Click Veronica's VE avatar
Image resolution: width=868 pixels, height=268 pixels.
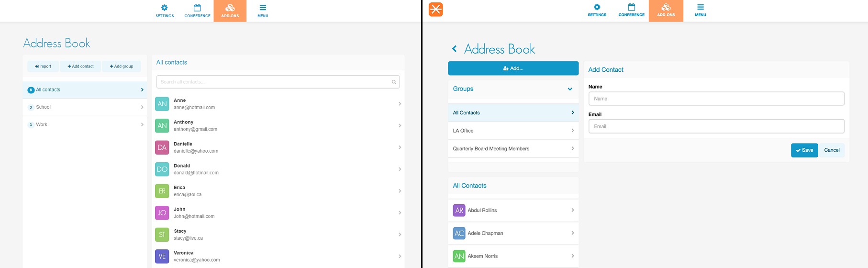pyautogui.click(x=162, y=256)
